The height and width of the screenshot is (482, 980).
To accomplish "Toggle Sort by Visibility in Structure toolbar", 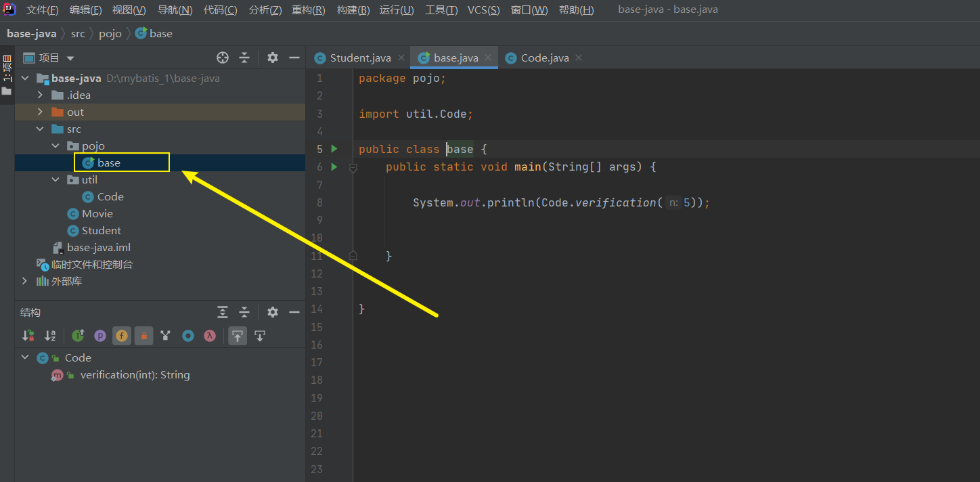I will (x=28, y=335).
